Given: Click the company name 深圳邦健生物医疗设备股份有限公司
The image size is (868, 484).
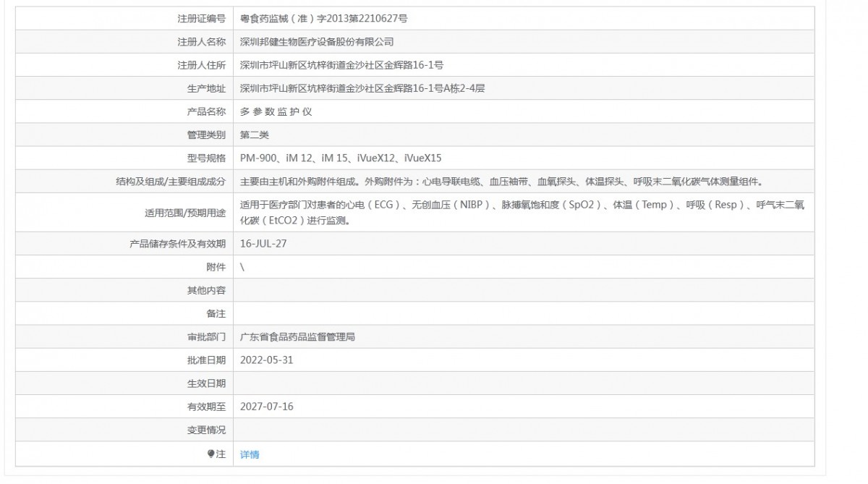Looking at the screenshot, I should 317,42.
